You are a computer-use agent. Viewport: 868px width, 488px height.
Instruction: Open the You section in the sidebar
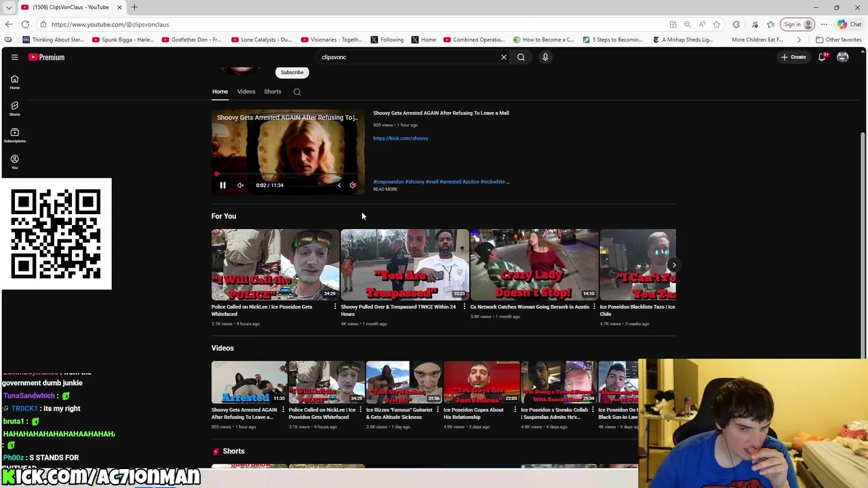point(14,161)
